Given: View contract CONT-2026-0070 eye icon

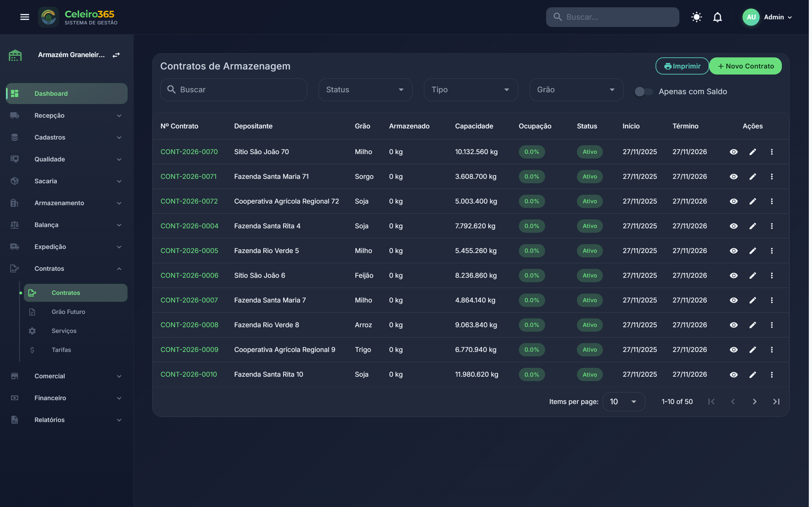Looking at the screenshot, I should 734,152.
